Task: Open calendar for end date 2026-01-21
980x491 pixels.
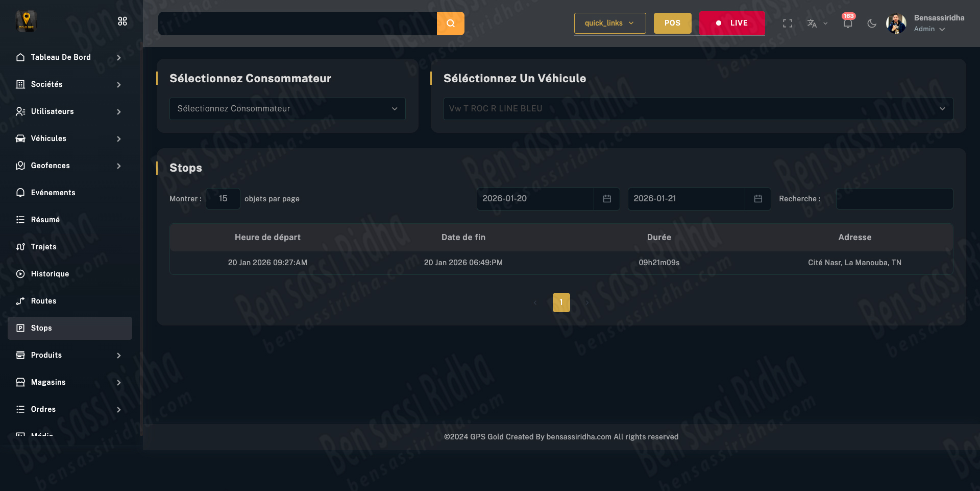Action: point(758,199)
